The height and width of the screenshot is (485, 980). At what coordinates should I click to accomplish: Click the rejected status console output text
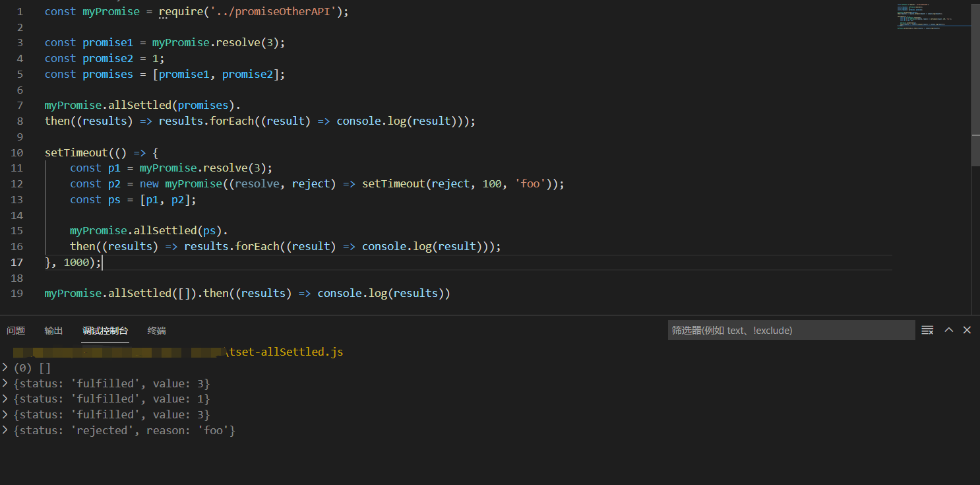tap(124, 431)
